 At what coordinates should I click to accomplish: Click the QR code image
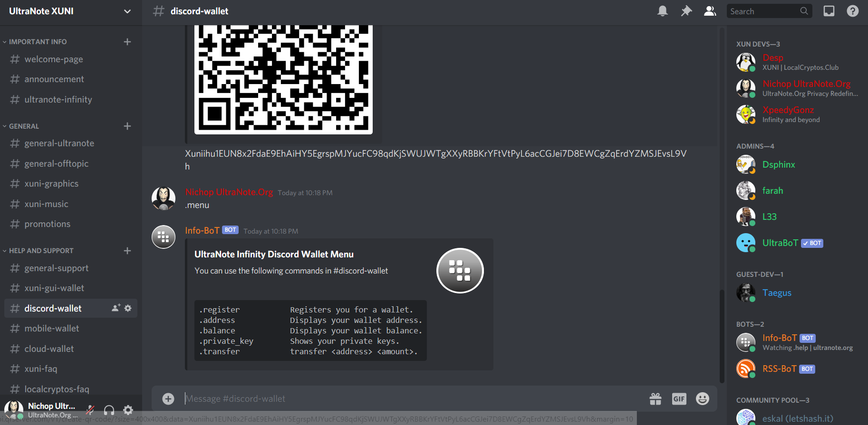pos(283,80)
